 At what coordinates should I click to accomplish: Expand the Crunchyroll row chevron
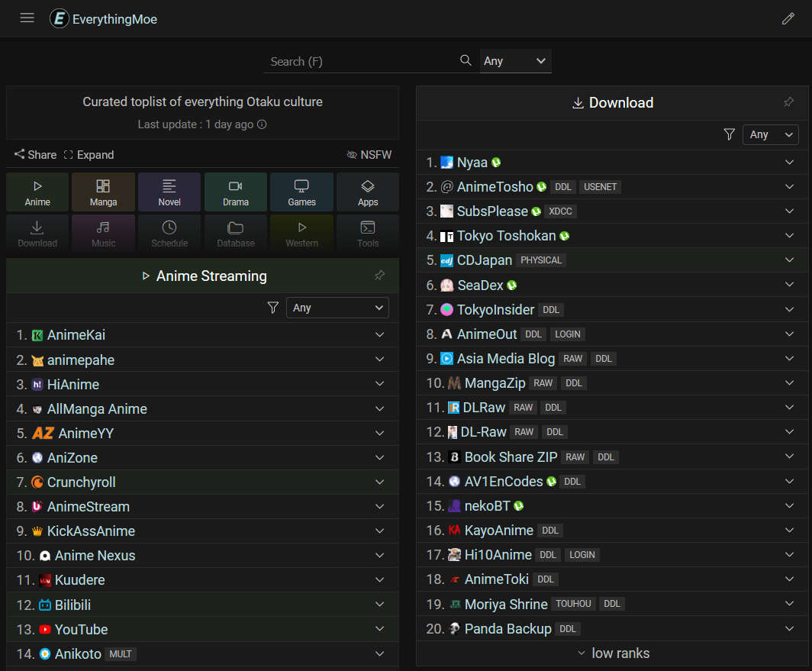click(379, 482)
